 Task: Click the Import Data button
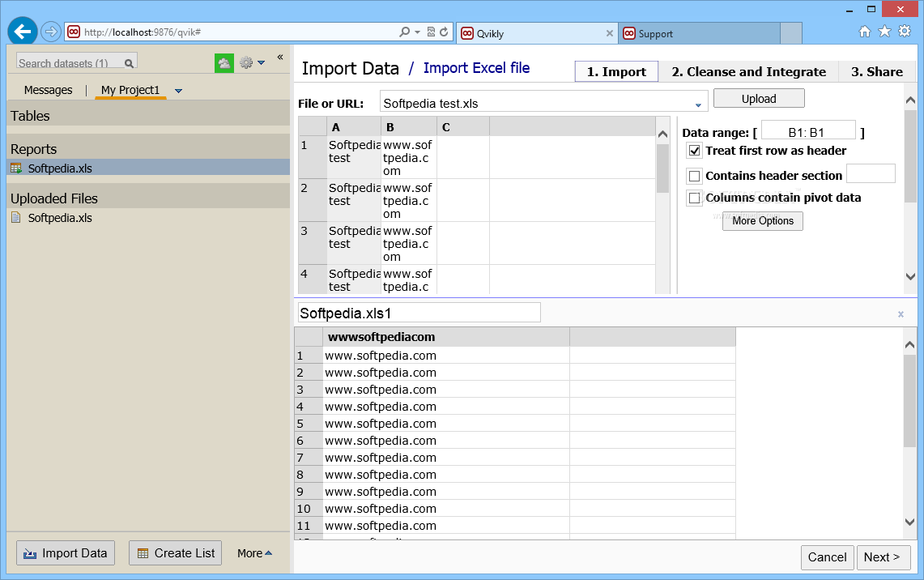click(x=66, y=553)
